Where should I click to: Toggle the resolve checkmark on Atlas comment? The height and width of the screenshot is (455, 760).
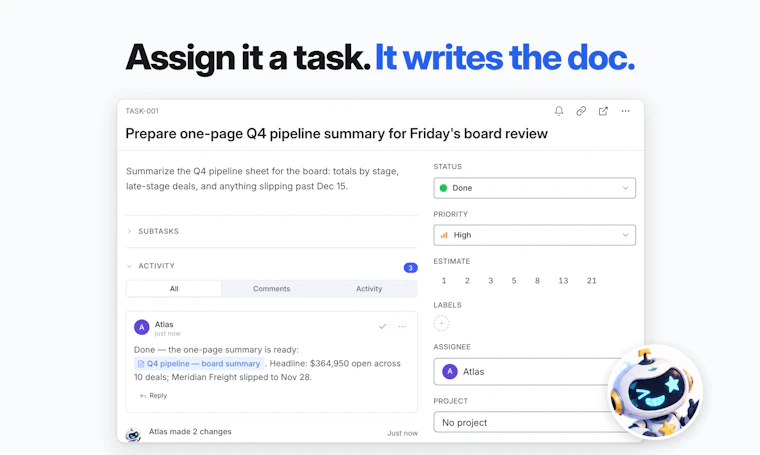pyautogui.click(x=382, y=327)
